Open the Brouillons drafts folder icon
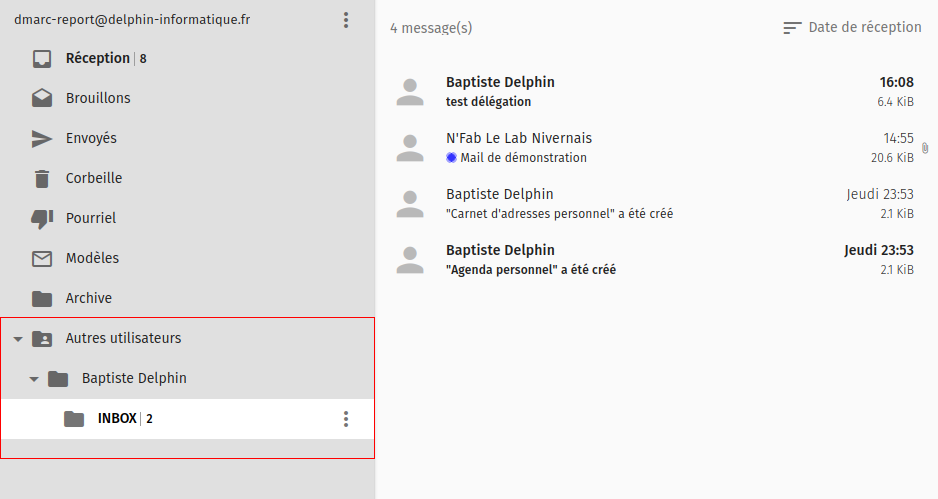The height and width of the screenshot is (499, 938). [x=42, y=99]
